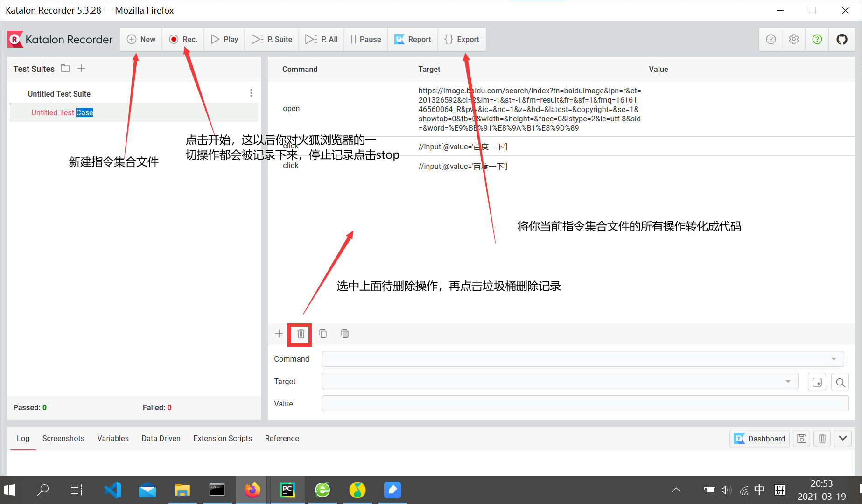The height and width of the screenshot is (504, 862).
Task: Open help question mark icon
Action: [817, 39]
